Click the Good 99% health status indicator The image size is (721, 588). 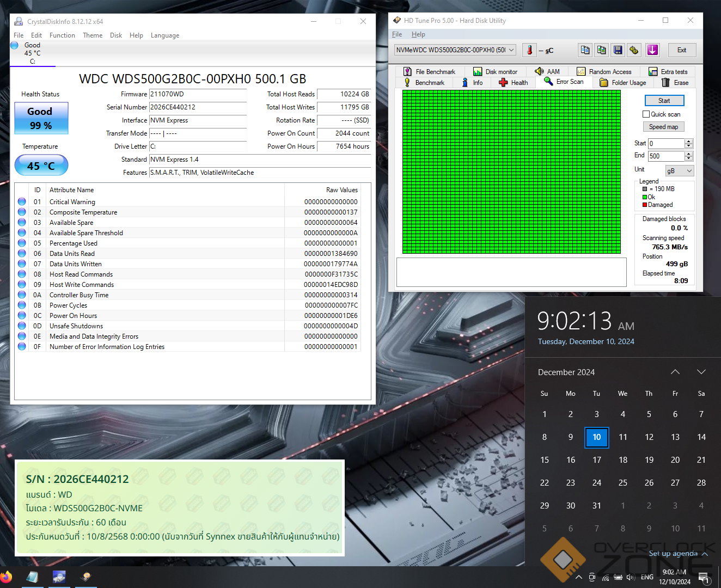[x=41, y=118]
